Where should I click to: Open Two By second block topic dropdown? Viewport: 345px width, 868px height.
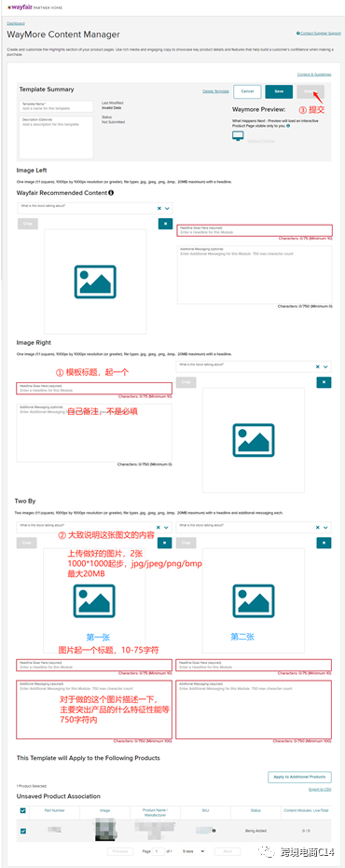(255, 528)
